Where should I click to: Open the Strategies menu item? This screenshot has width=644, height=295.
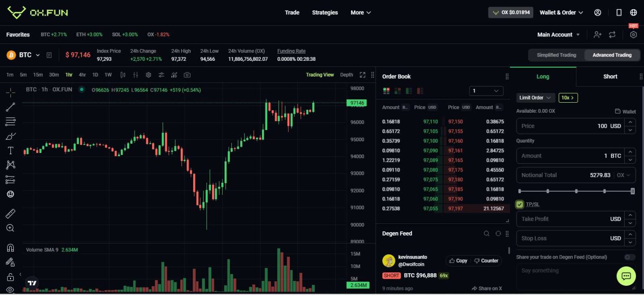coord(325,13)
